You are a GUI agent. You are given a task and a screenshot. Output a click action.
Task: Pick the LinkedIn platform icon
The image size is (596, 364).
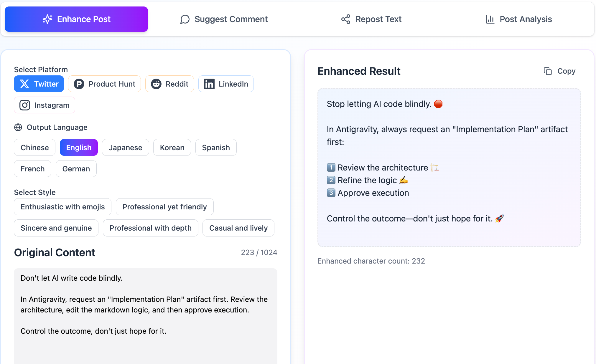[209, 84]
